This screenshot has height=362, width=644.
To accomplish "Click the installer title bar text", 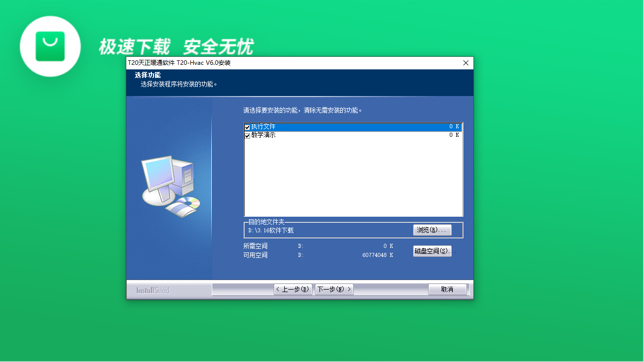I will [x=179, y=63].
